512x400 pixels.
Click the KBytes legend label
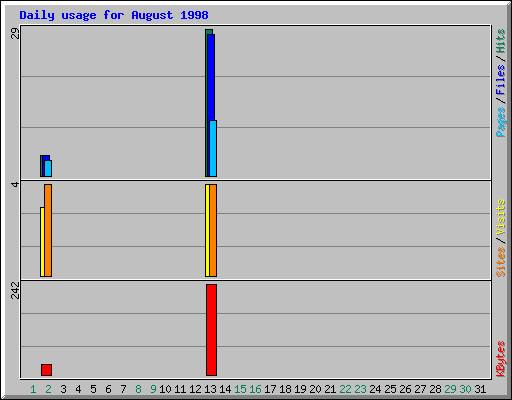pos(500,359)
